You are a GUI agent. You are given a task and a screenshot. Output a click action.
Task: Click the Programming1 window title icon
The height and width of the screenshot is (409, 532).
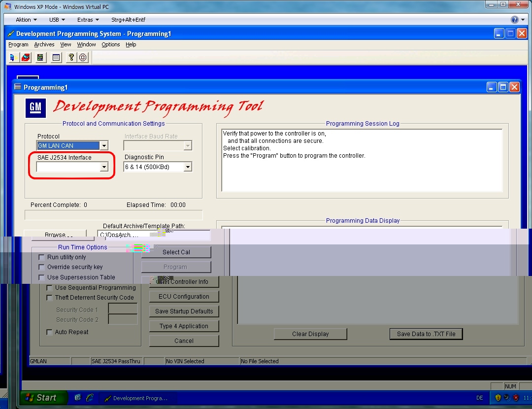(x=18, y=87)
